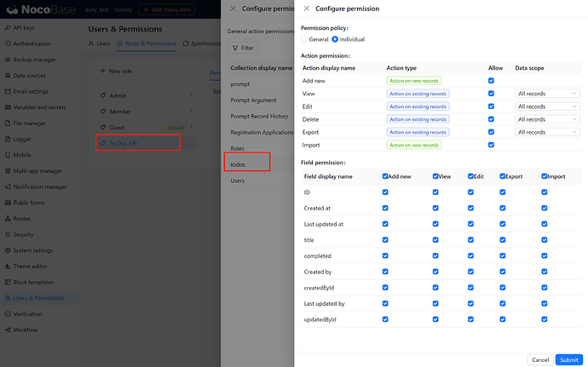This screenshot has width=588, height=367.
Task: Click the New role button
Action: tap(116, 71)
